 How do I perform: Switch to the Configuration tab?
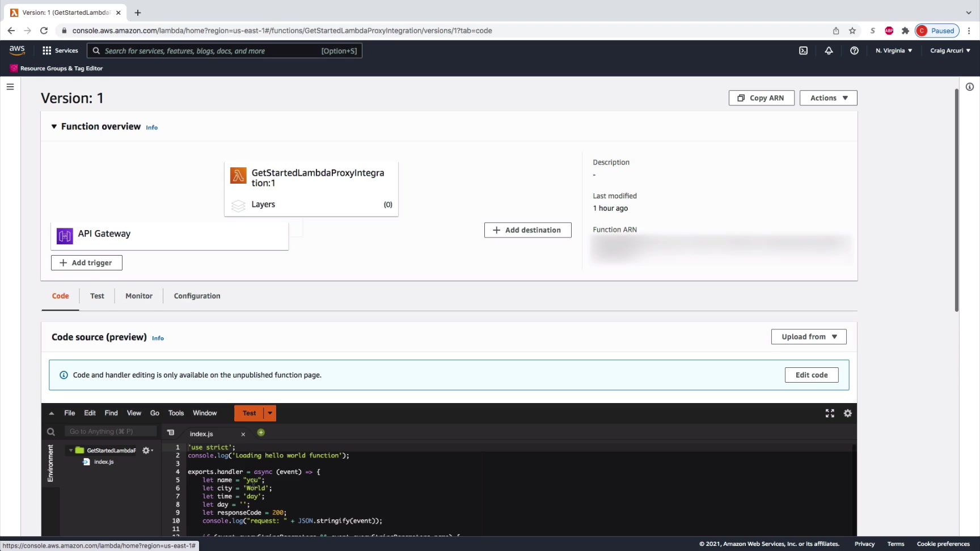click(x=197, y=296)
